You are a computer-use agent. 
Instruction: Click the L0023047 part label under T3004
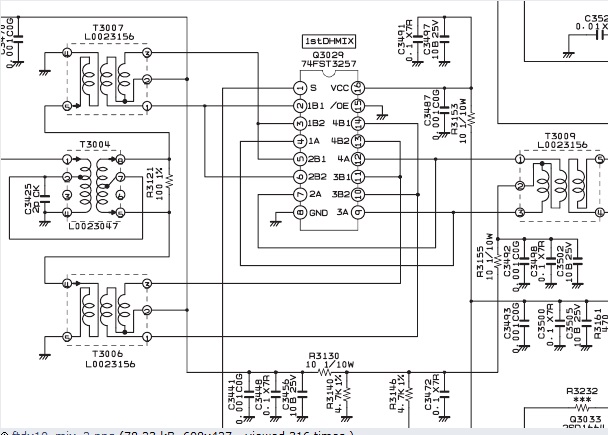click(93, 228)
